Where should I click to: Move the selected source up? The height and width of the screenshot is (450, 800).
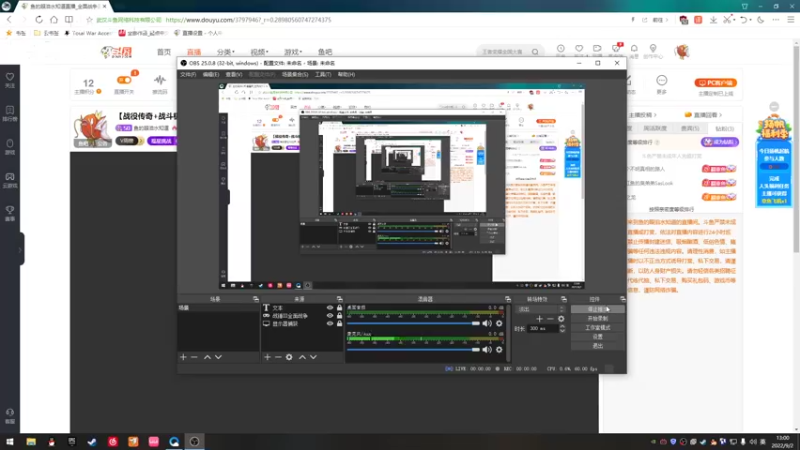(302, 357)
